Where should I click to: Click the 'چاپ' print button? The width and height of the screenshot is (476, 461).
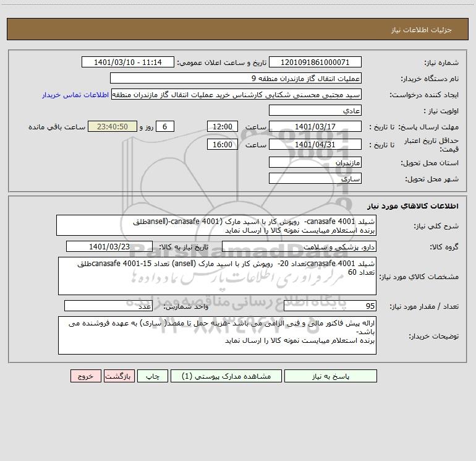(x=153, y=376)
